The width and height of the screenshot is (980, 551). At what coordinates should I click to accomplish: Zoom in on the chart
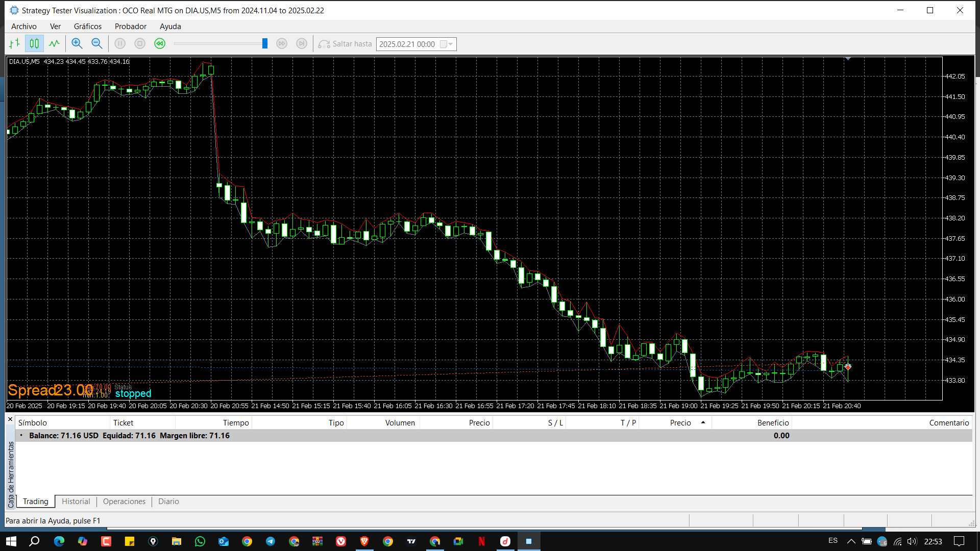click(77, 44)
